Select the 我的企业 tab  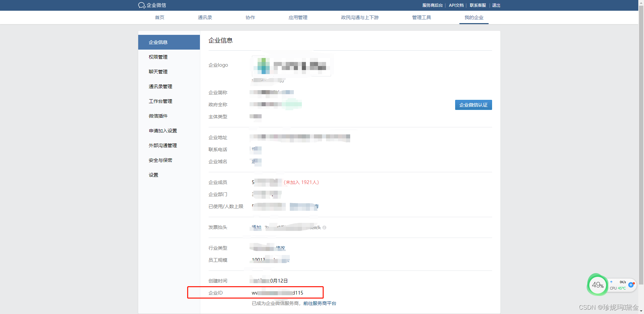474,17
